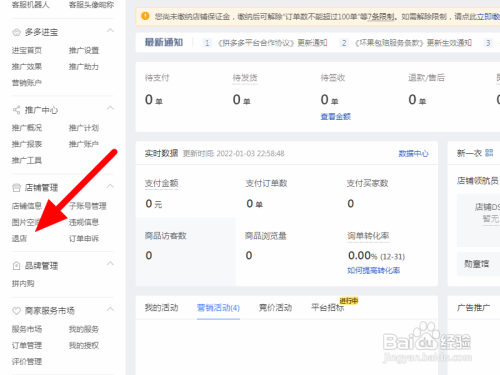Click the 询单转化率 metric label
This screenshot has width=500, height=375.
[368, 236]
